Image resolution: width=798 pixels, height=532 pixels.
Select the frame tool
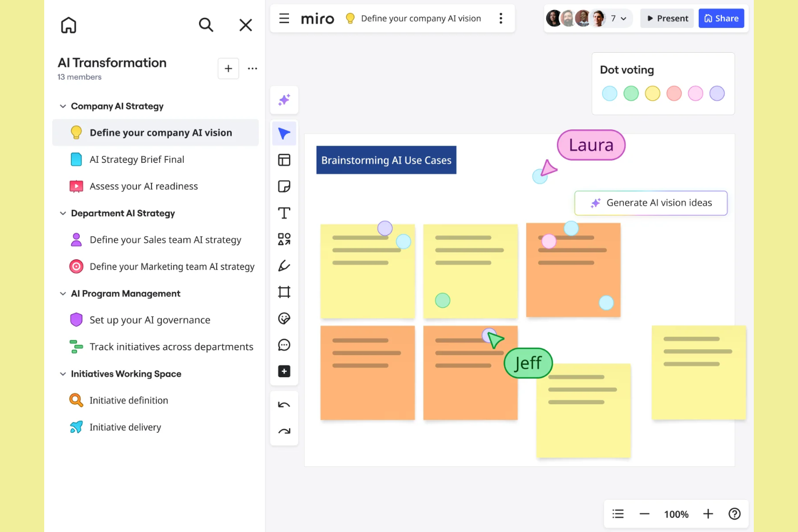[x=284, y=292]
